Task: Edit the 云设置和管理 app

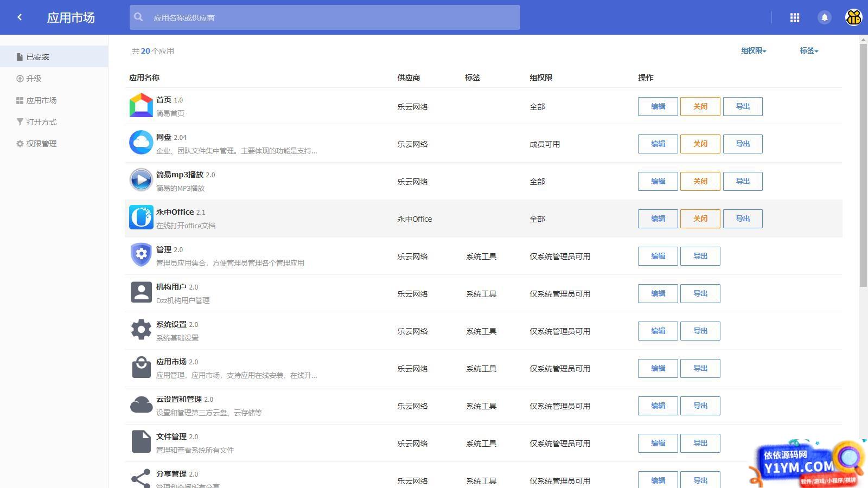Action: [658, 406]
